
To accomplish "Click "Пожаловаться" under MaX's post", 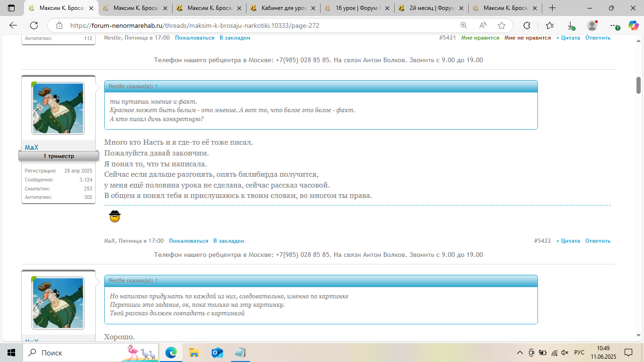I will tap(189, 241).
